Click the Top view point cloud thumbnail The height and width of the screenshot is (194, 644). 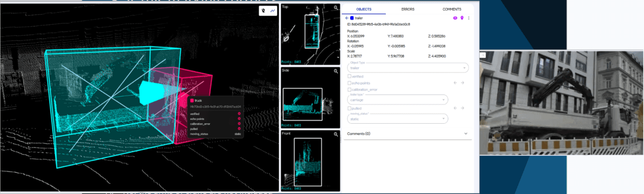(311, 34)
